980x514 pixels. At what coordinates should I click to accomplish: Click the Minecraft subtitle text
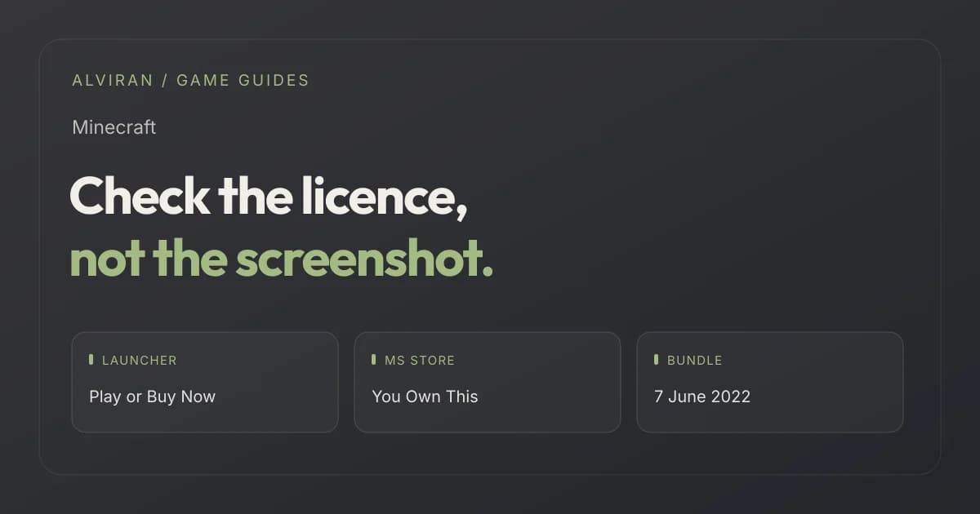pyautogui.click(x=114, y=127)
